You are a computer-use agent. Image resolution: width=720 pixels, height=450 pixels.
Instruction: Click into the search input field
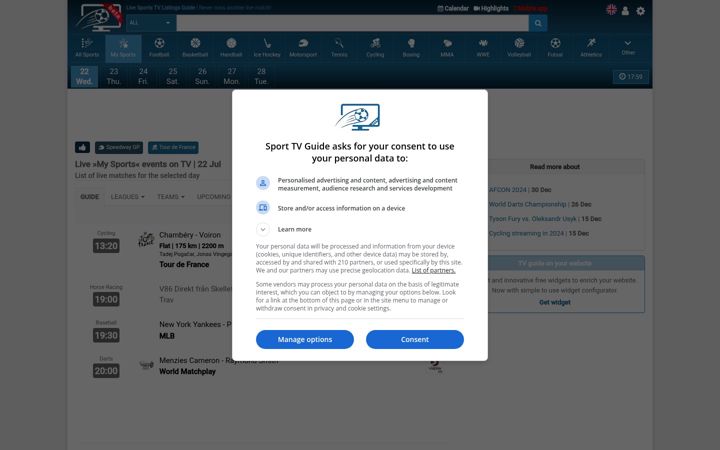point(352,23)
